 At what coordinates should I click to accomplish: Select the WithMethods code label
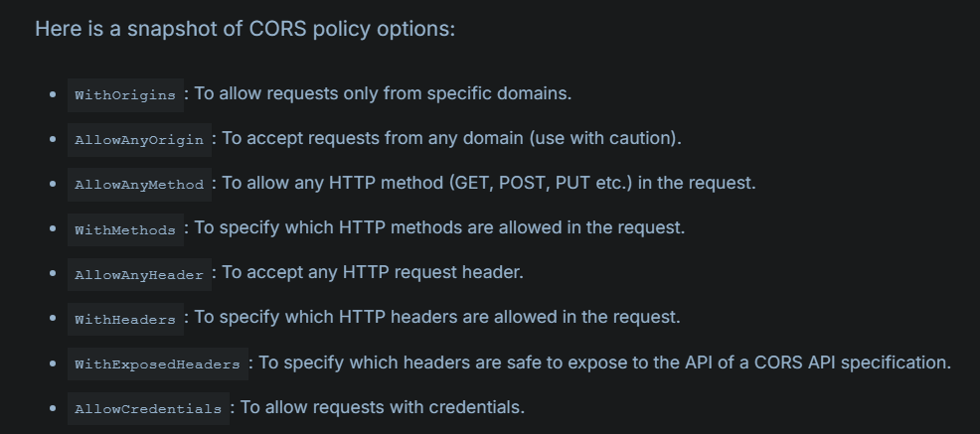tap(125, 229)
